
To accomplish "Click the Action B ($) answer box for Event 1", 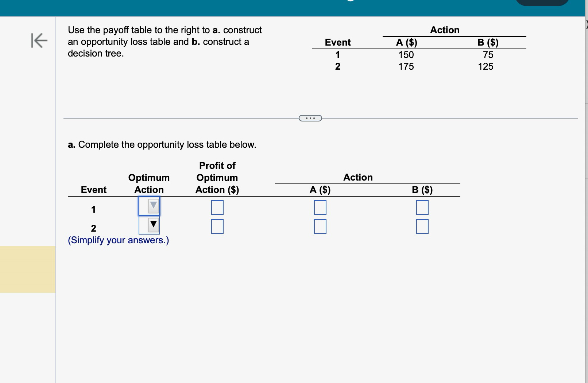I will tap(422, 207).
